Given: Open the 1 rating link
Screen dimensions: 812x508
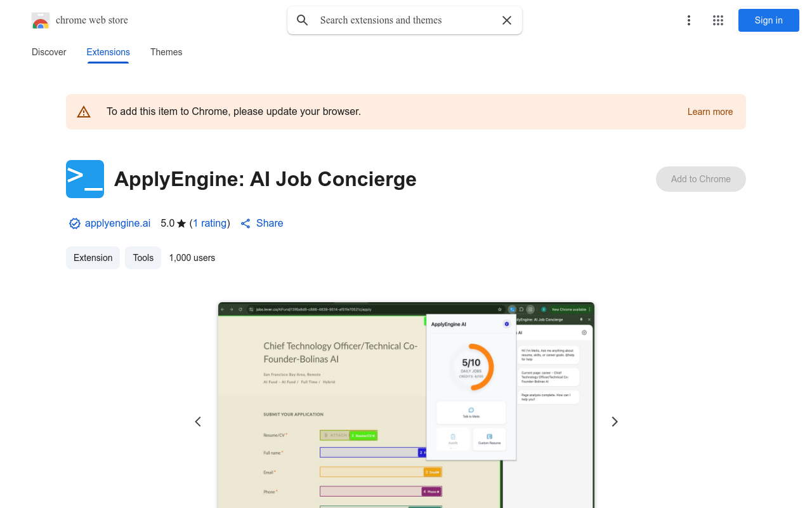Looking at the screenshot, I should tap(210, 224).
